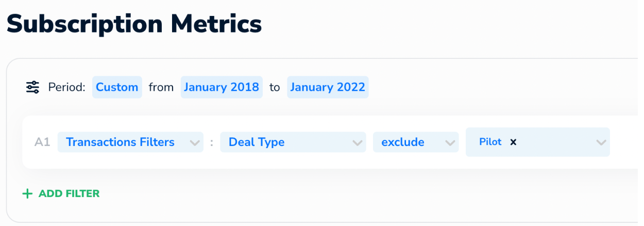Click the Subscription Metrics page heading

(134, 23)
